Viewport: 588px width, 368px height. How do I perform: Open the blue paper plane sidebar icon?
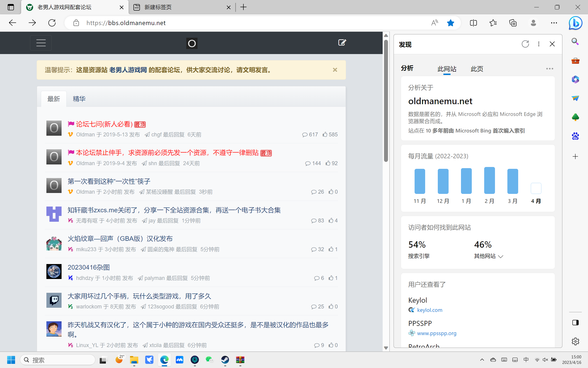pos(575,98)
